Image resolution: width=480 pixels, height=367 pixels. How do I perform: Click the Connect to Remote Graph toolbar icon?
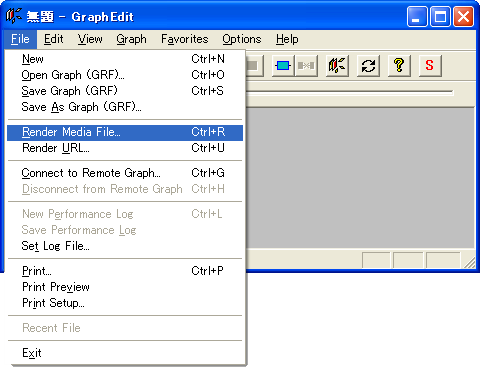click(337, 66)
